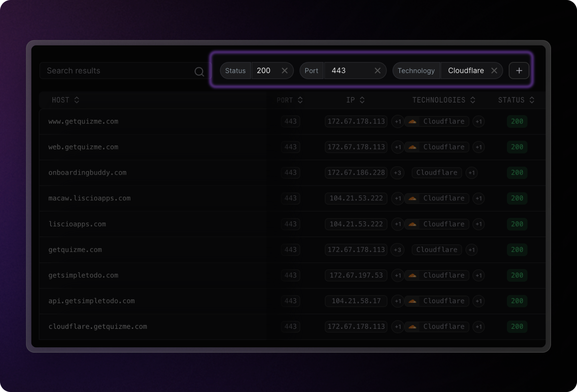Viewport: 577px width, 392px height.
Task: Edit the Cloudflare technology filter value
Action: (466, 71)
